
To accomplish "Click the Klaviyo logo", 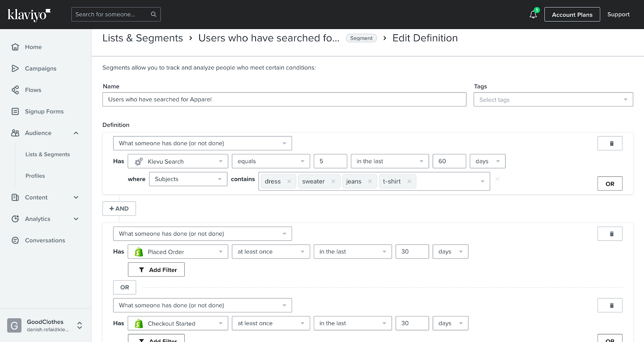I will click(29, 15).
